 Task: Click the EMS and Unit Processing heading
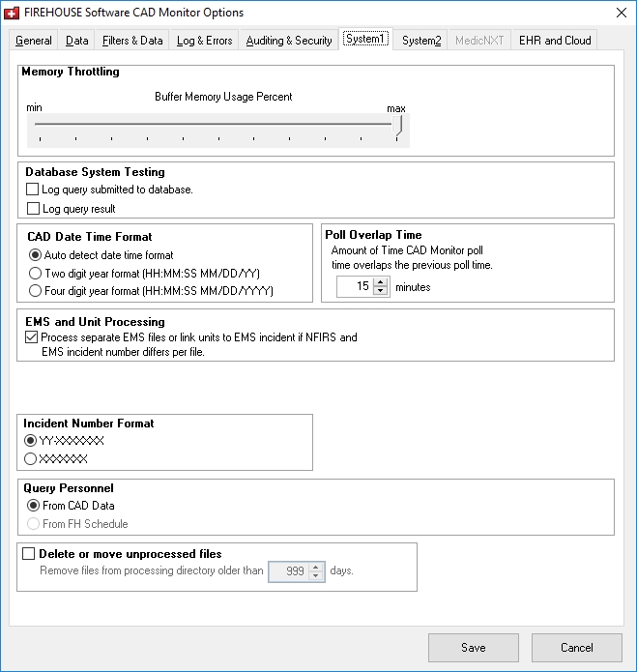click(95, 322)
